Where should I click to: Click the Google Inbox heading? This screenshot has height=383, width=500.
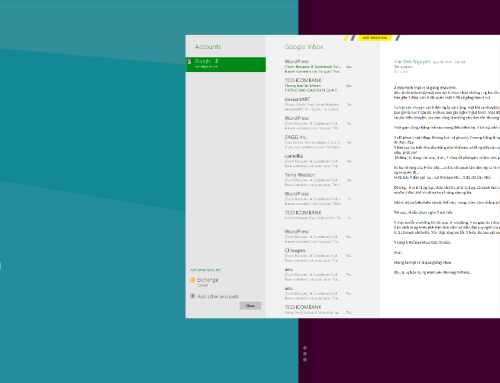(304, 47)
